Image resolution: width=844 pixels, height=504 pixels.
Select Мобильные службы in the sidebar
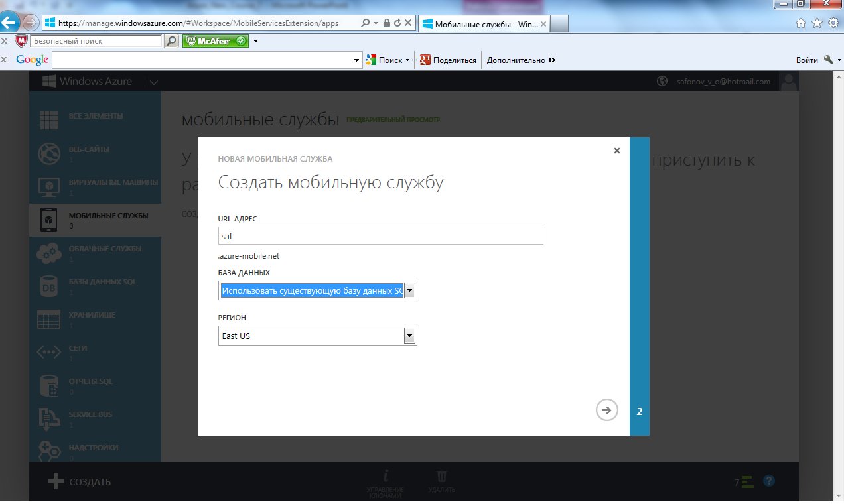(x=96, y=220)
